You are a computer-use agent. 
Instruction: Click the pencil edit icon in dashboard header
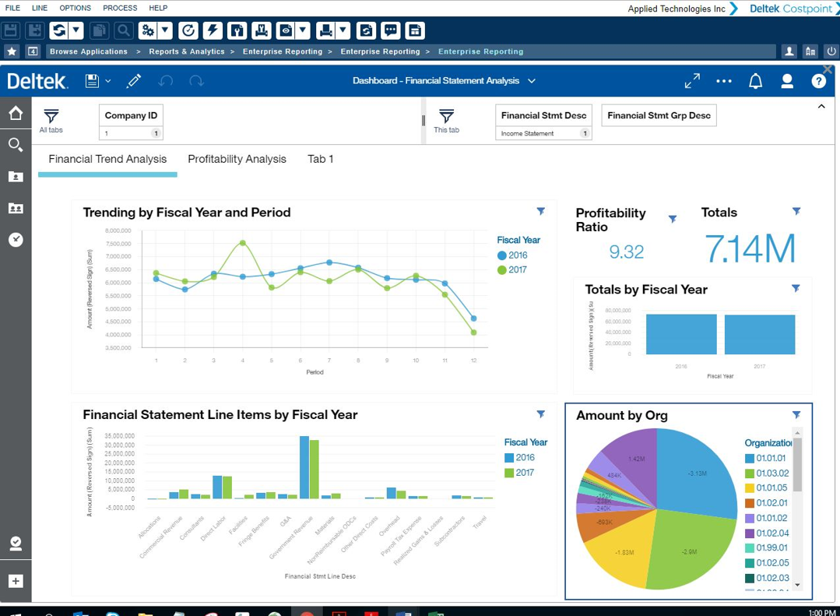pos(134,81)
